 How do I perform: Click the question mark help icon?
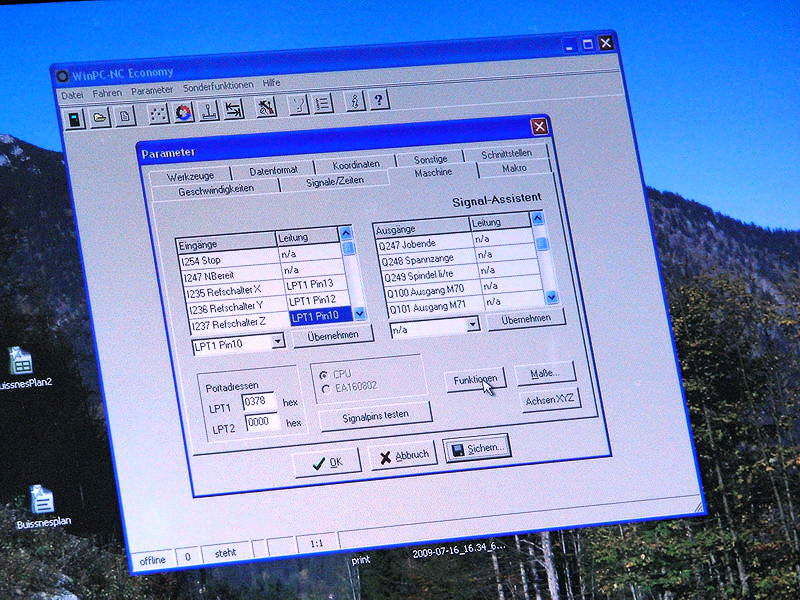pyautogui.click(x=379, y=100)
